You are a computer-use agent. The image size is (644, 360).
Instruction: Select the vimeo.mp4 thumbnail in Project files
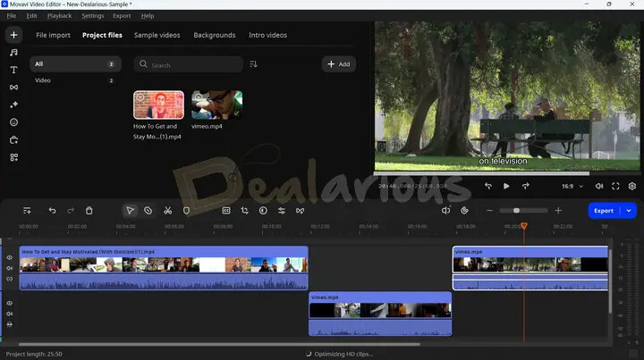click(x=216, y=105)
